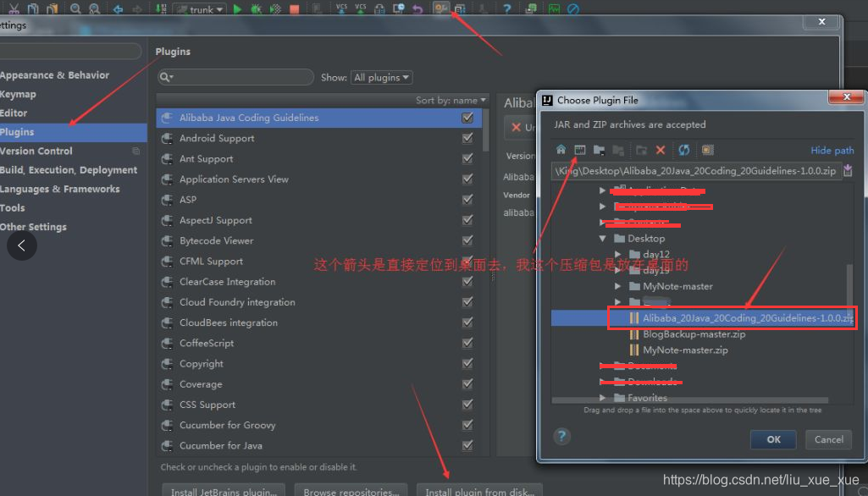868x496 pixels.
Task: Expand the MyNote-master folder arrow
Action: coord(618,286)
